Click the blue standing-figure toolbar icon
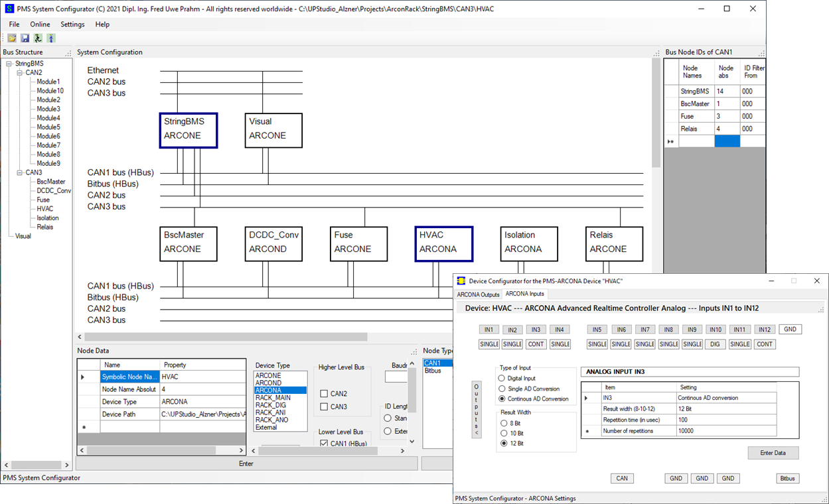The image size is (829, 504). click(x=51, y=38)
